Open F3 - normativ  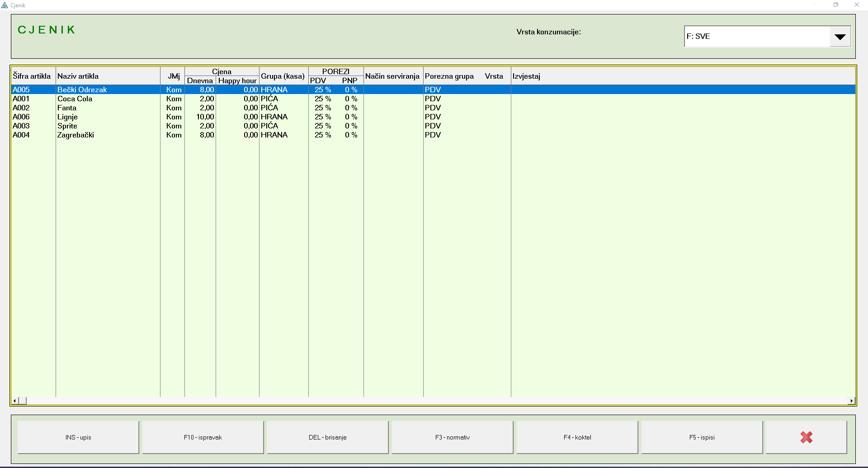click(452, 437)
